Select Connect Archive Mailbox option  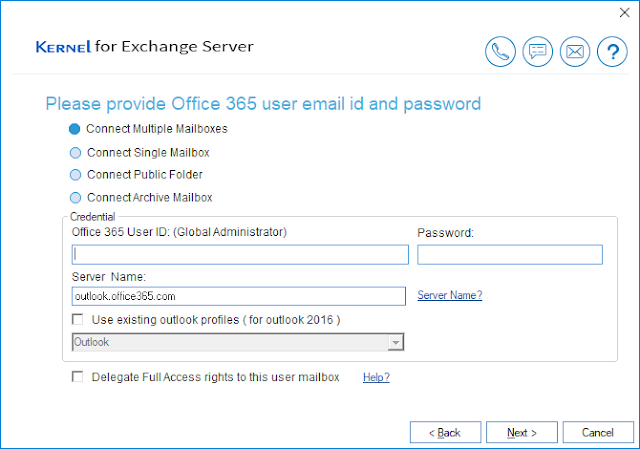coord(76,198)
